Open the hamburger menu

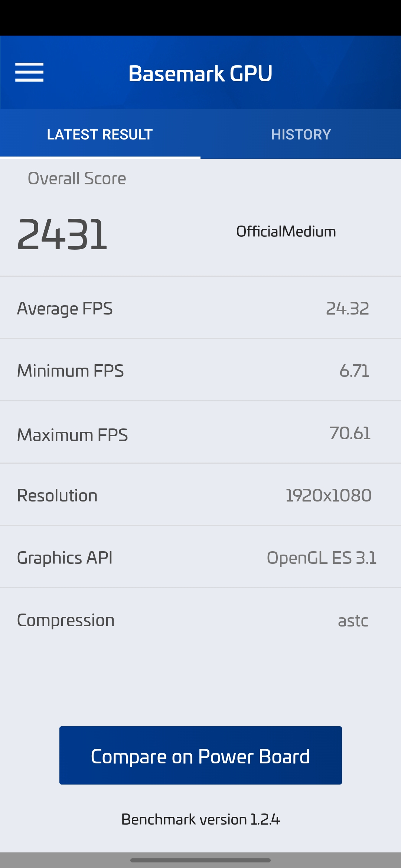(x=29, y=72)
